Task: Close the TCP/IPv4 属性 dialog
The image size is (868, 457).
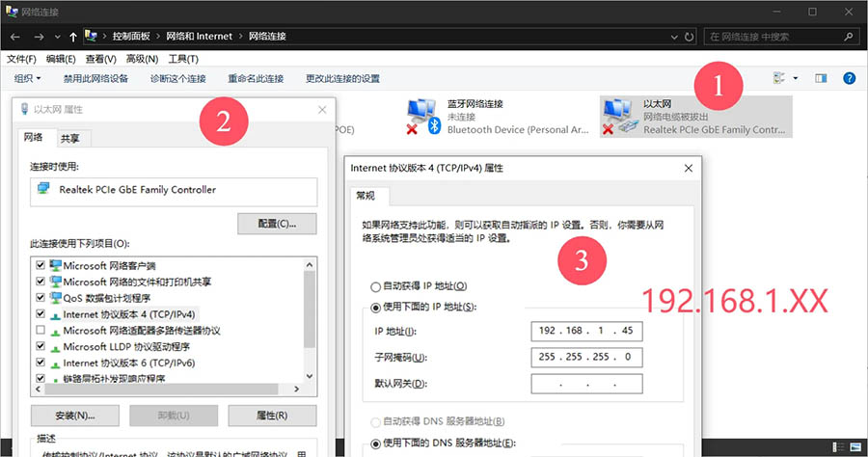Action: (x=688, y=168)
